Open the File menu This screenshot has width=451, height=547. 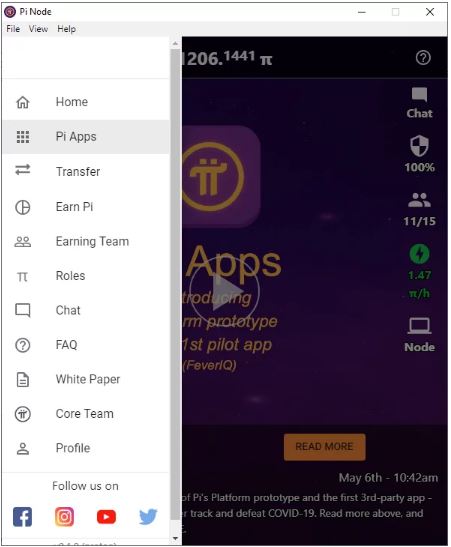pyautogui.click(x=13, y=29)
